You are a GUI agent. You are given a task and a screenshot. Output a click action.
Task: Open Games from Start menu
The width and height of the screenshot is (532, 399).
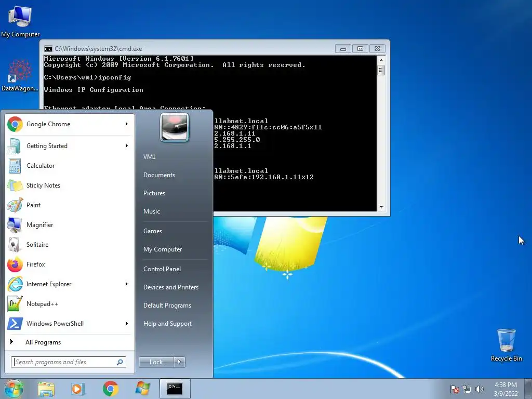coord(153,231)
